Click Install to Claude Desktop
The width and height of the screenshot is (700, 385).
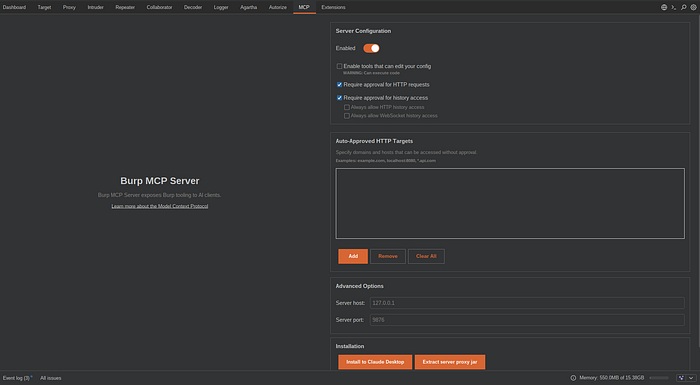(375, 362)
